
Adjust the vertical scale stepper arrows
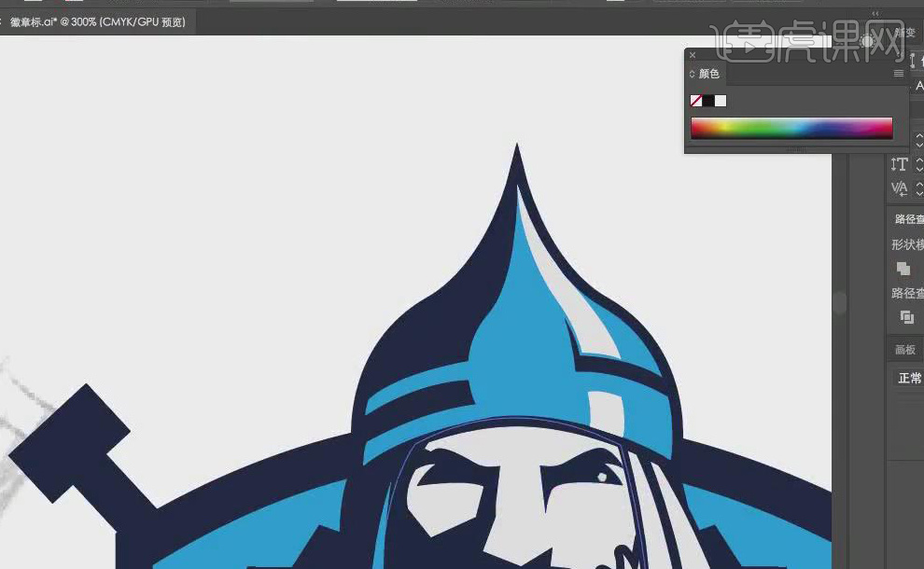[919, 164]
